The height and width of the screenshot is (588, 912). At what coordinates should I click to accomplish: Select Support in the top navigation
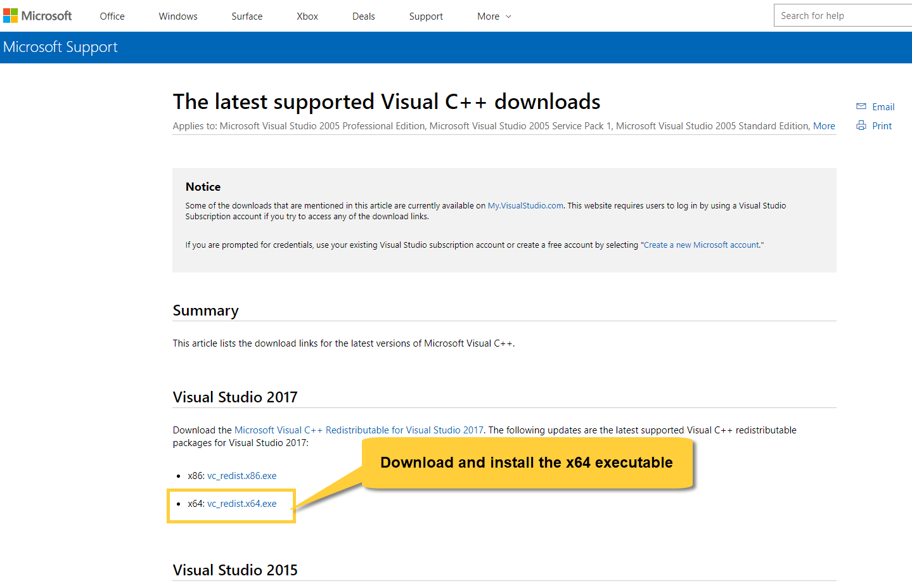click(426, 16)
